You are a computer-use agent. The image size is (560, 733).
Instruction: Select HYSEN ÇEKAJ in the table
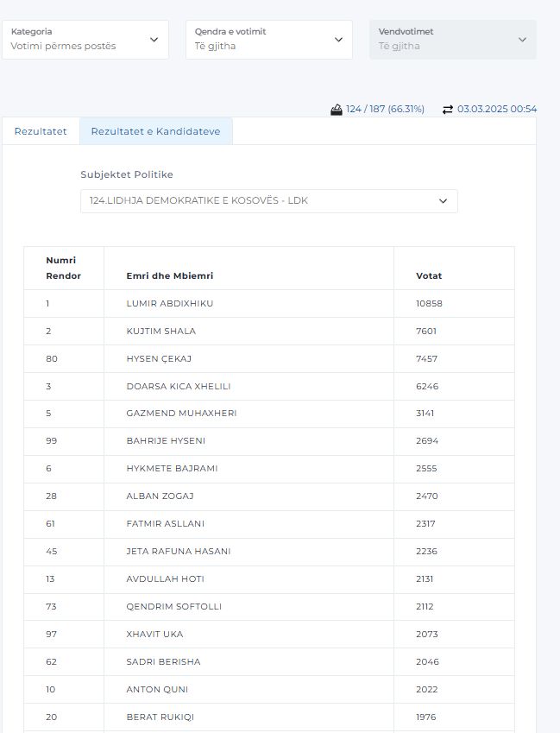(160, 359)
